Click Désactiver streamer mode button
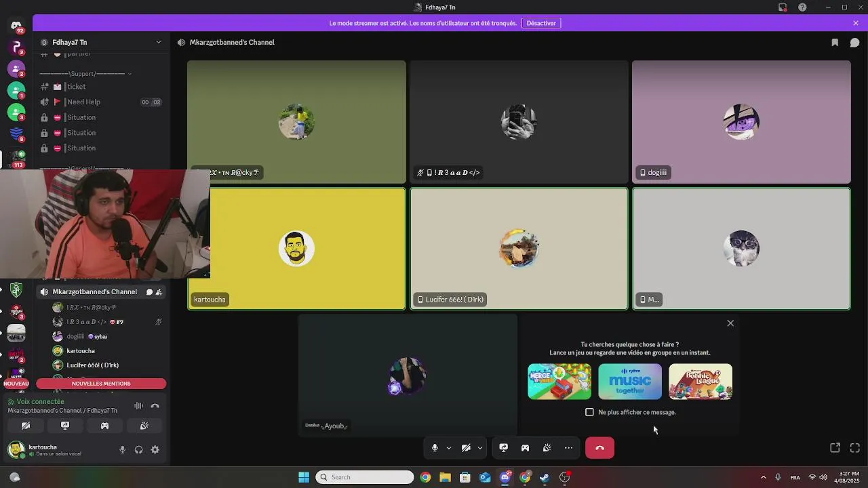The width and height of the screenshot is (868, 488). pyautogui.click(x=541, y=23)
